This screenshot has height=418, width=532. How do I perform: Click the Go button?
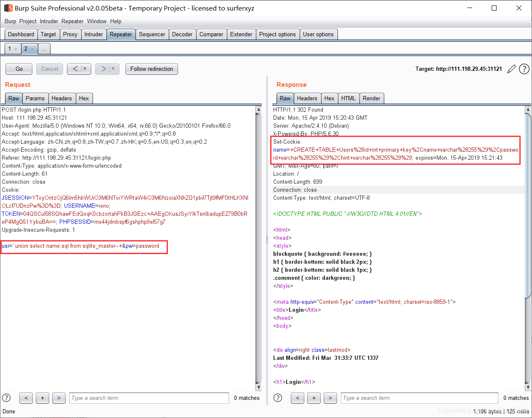(x=19, y=69)
